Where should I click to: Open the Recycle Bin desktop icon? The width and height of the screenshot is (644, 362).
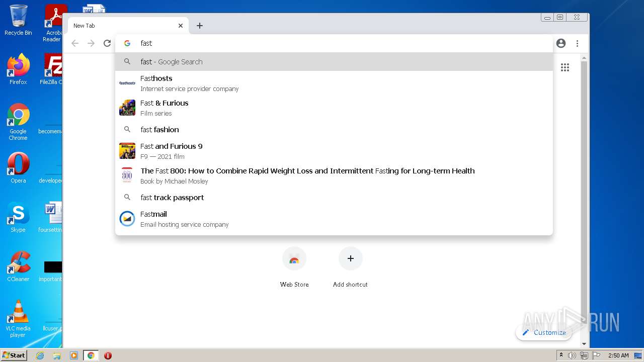click(18, 20)
